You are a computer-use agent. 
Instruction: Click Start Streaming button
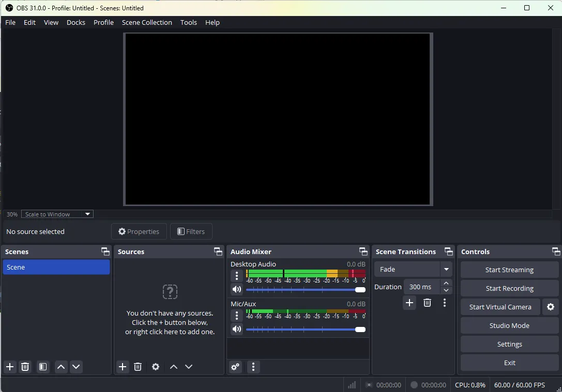tap(509, 270)
